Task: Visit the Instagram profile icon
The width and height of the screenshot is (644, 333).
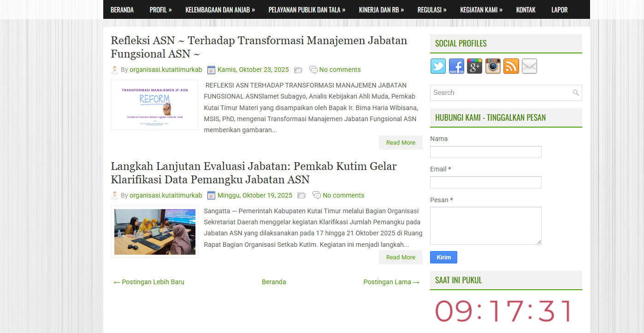Action: 493,66
